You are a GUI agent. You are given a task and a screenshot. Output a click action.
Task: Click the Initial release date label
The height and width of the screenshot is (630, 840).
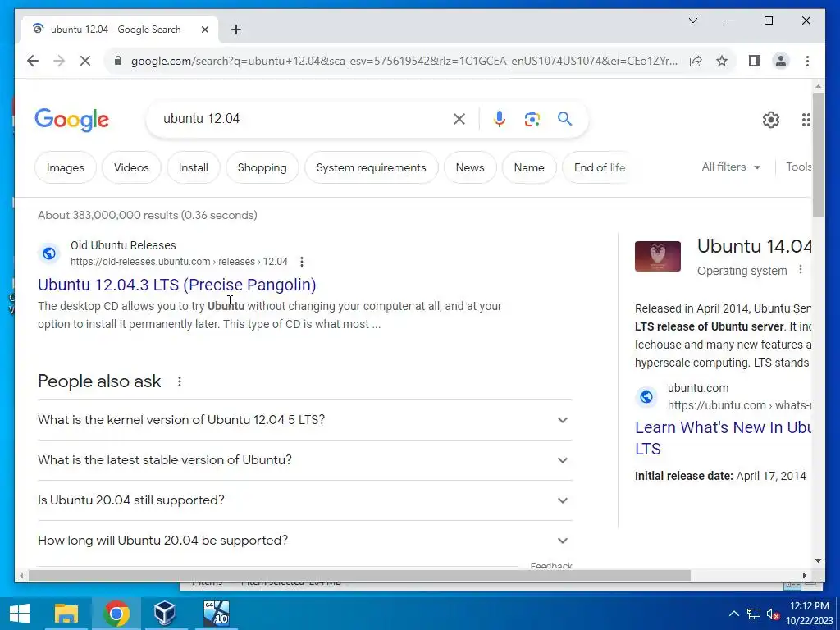tap(683, 476)
